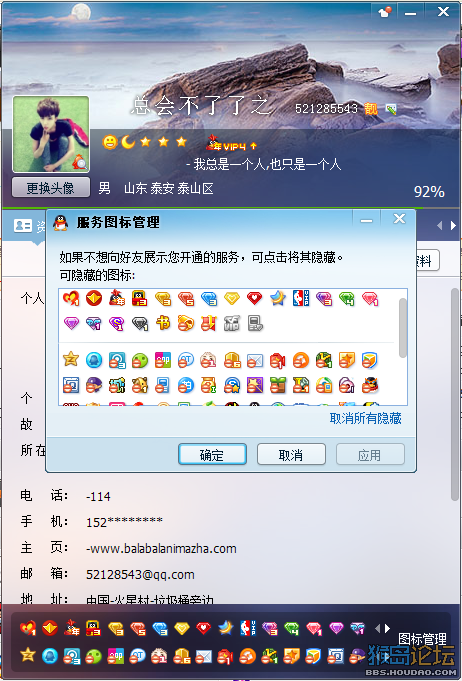Click the green-face hidden icon in the dialog
462x681 pixels.
140,360
